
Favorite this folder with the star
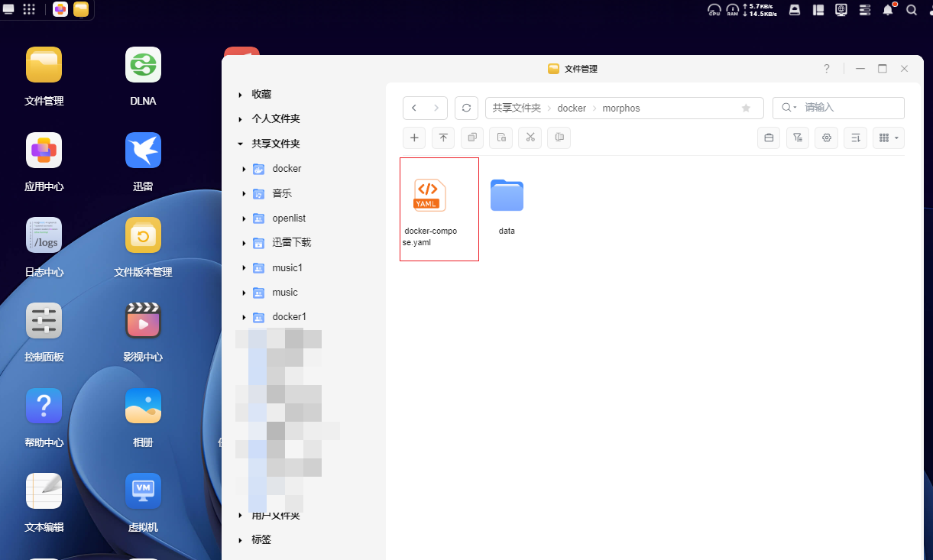746,108
